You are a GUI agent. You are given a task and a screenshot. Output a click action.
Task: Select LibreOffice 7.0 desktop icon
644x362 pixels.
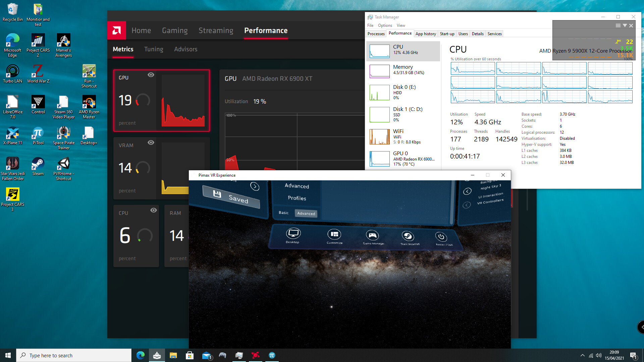click(x=12, y=107)
